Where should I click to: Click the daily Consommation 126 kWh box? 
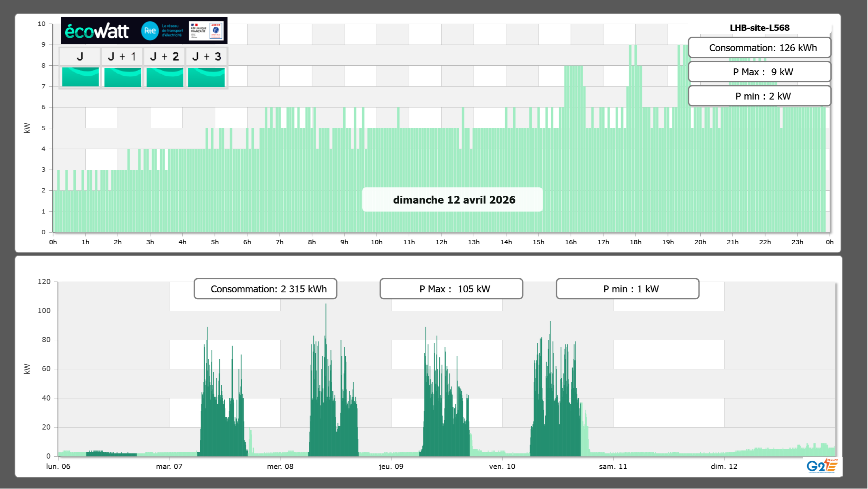759,48
